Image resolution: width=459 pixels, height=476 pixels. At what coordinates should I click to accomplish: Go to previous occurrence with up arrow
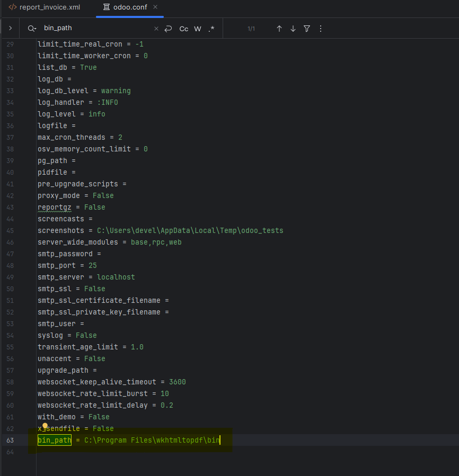[279, 29]
